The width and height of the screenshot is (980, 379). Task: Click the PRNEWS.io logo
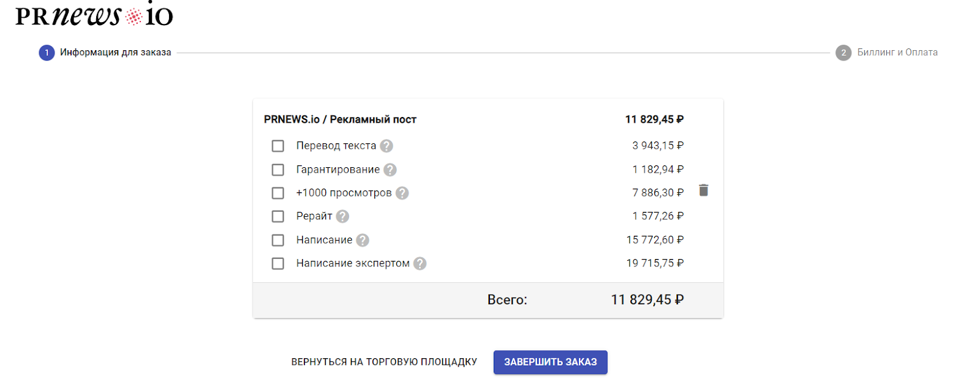coord(94,15)
